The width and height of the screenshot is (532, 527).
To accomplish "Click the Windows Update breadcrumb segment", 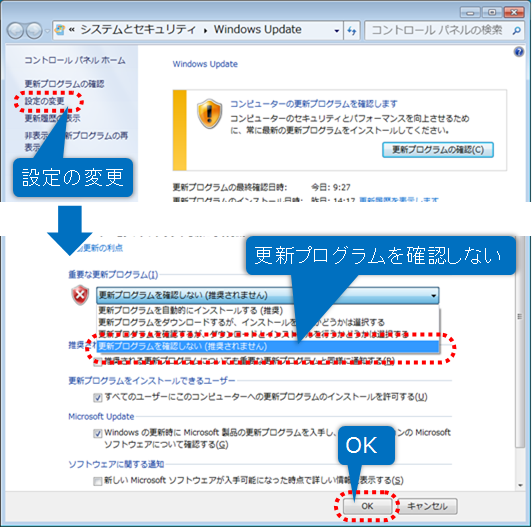I will pos(257,30).
